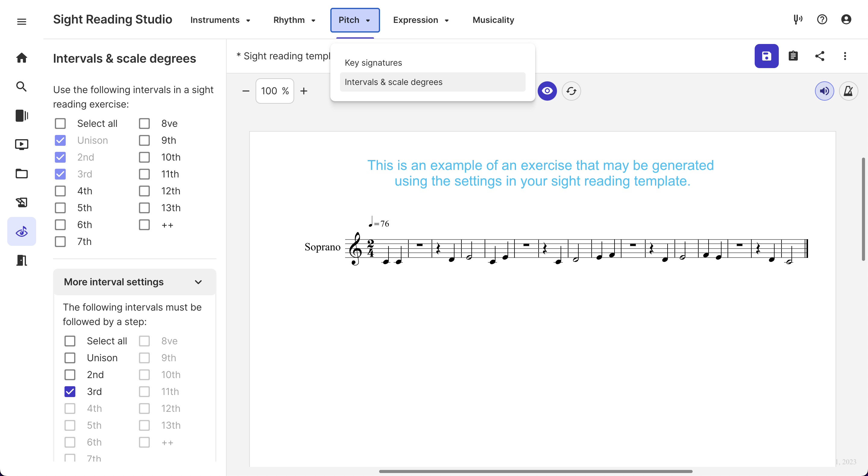Enable the 4th interval checkbox
Image resolution: width=868 pixels, height=476 pixels.
60,191
